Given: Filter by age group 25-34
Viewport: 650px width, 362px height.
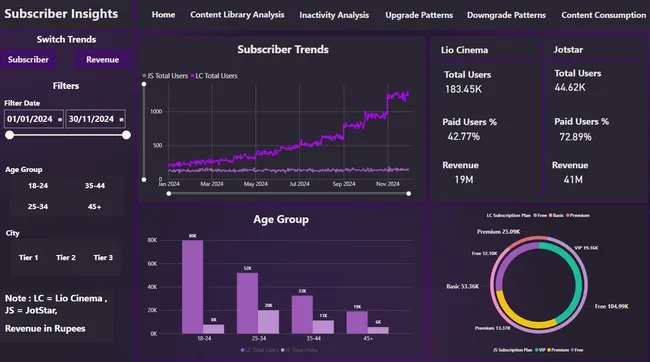Looking at the screenshot, I should click(x=38, y=207).
